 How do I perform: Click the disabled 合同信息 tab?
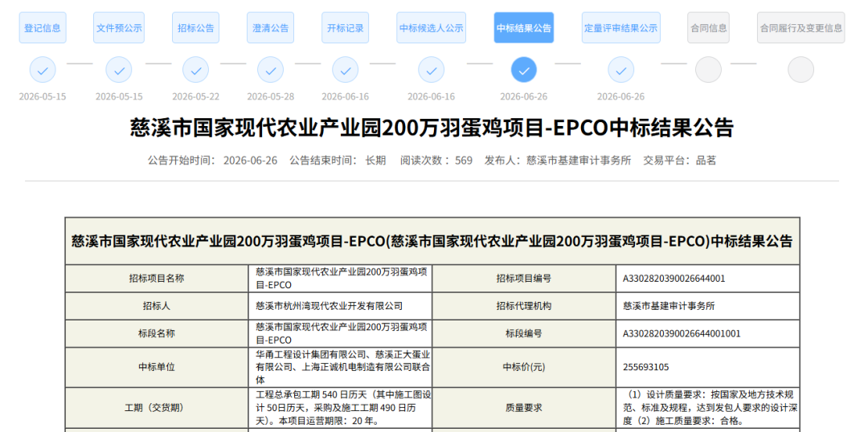click(709, 27)
